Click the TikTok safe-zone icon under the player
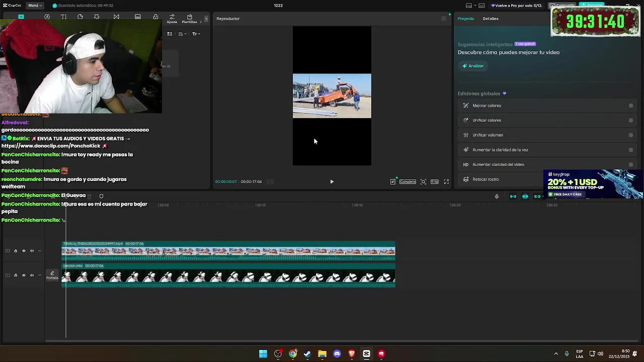 click(x=393, y=182)
